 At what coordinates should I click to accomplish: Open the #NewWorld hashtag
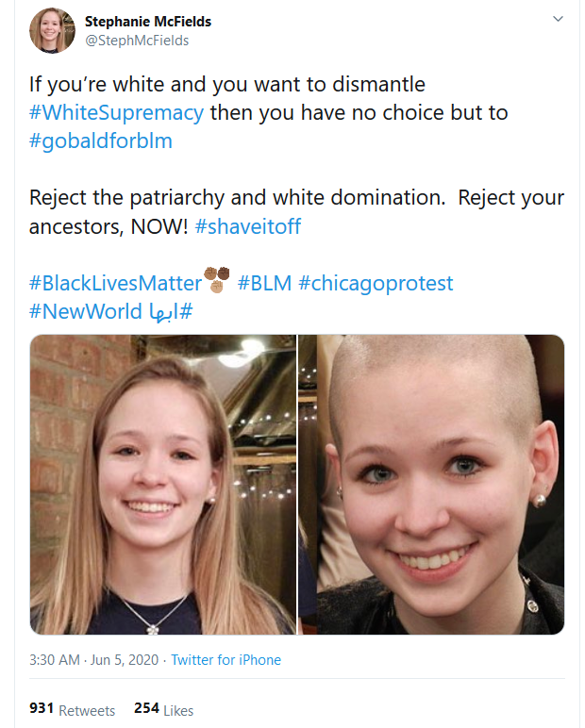(x=86, y=311)
